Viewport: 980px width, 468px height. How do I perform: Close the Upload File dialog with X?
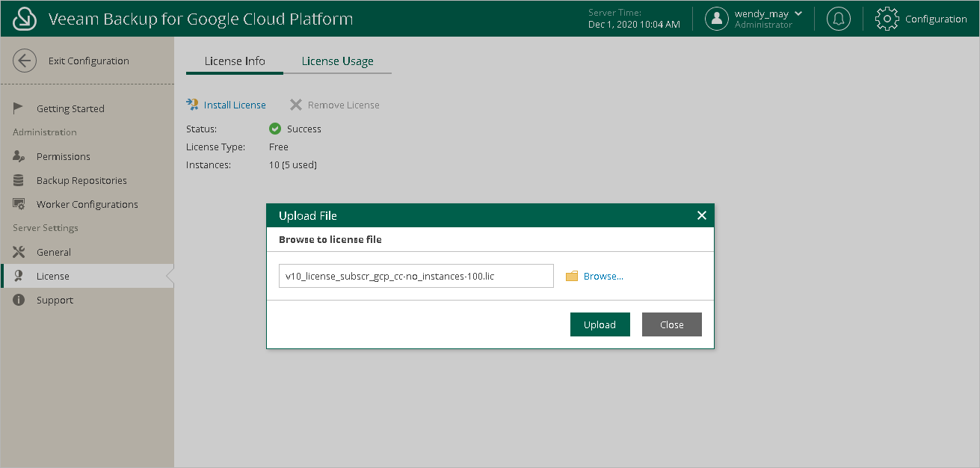(701, 215)
